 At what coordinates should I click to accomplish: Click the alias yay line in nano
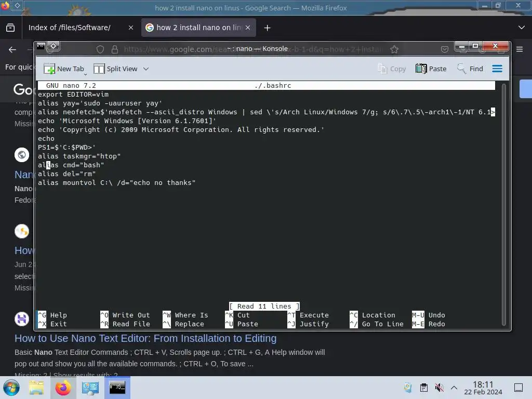[x=100, y=103]
